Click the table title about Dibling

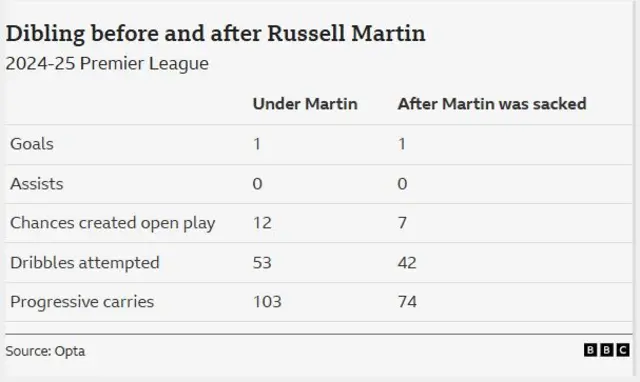click(x=216, y=33)
